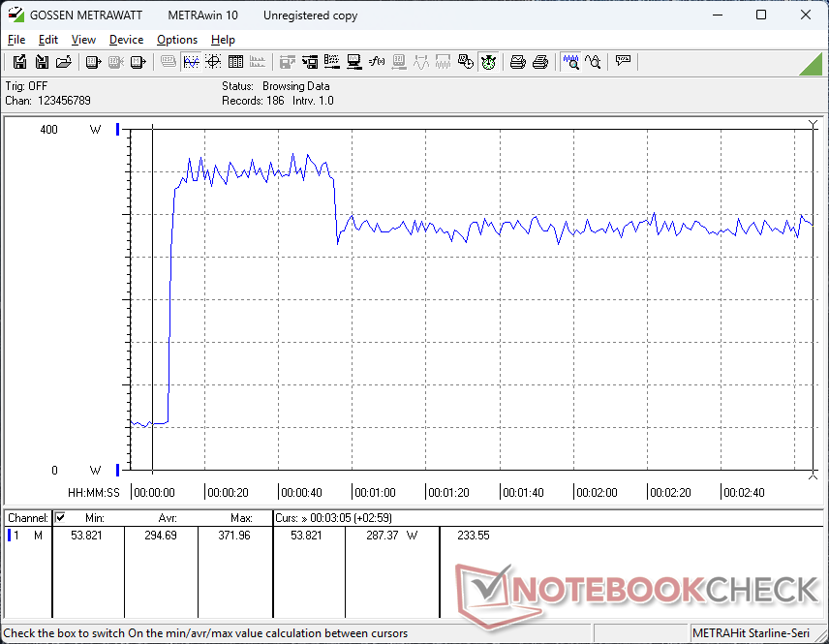829x644 pixels.
Task: Click the curve search magnifier icon
Action: [594, 62]
